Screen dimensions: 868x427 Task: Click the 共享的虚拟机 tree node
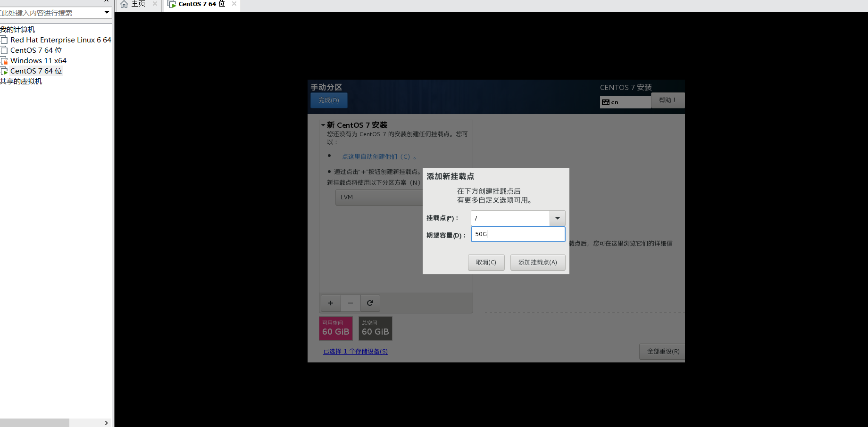21,82
